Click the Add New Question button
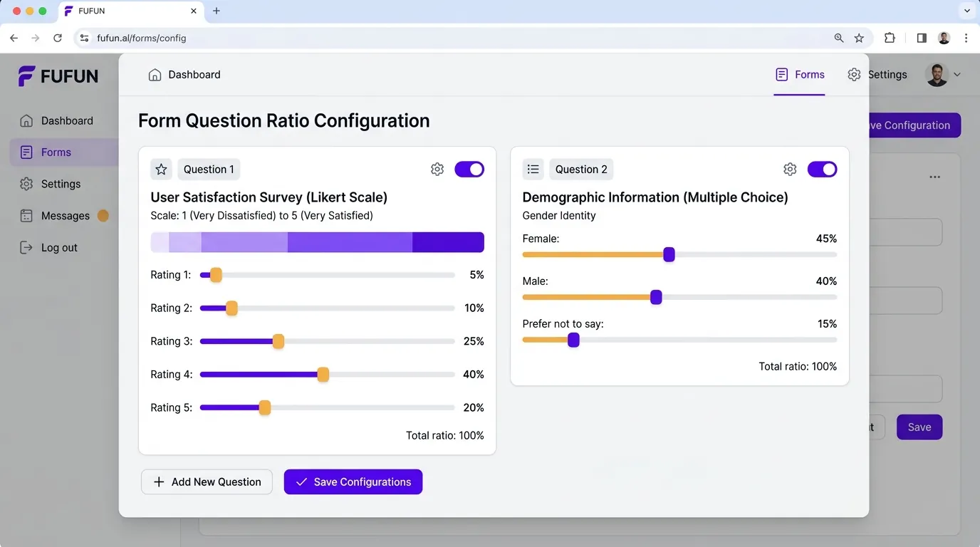The width and height of the screenshot is (980, 547). tap(207, 482)
